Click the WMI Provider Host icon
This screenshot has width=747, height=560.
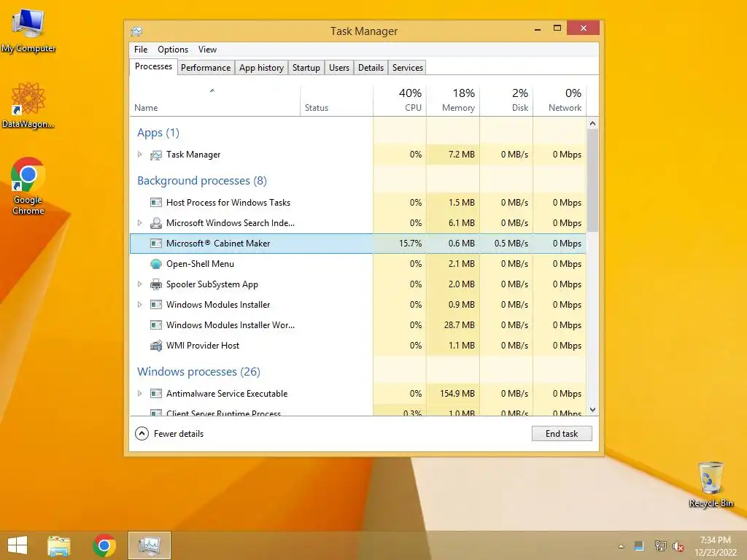156,346
